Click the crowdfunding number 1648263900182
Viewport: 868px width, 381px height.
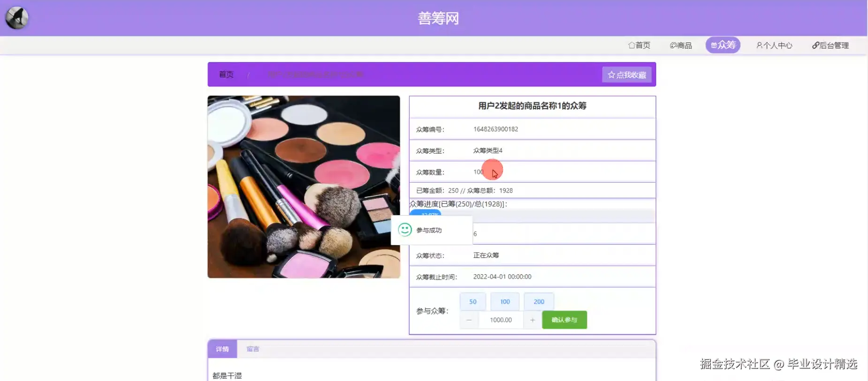pyautogui.click(x=495, y=129)
